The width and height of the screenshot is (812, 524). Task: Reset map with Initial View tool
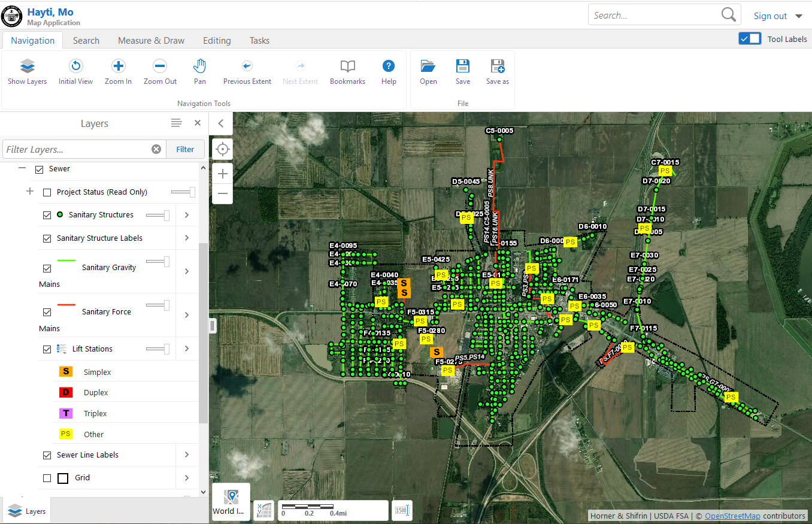[x=75, y=66]
